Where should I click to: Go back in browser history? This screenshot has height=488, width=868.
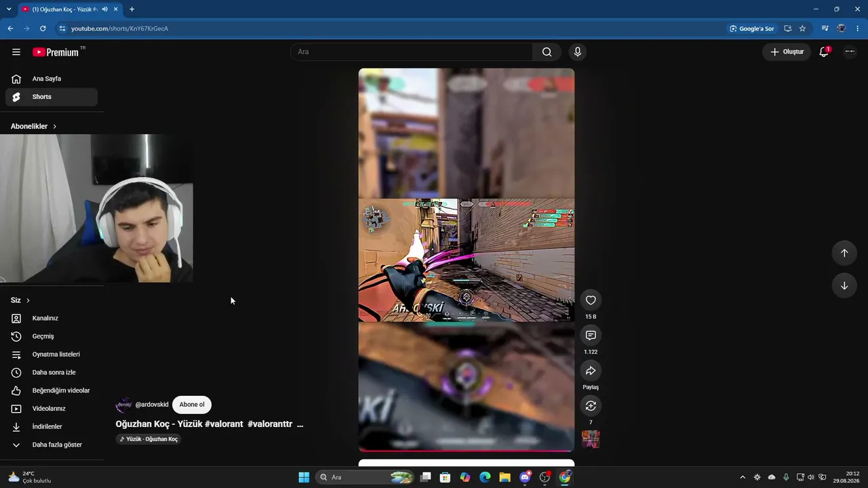click(10, 28)
